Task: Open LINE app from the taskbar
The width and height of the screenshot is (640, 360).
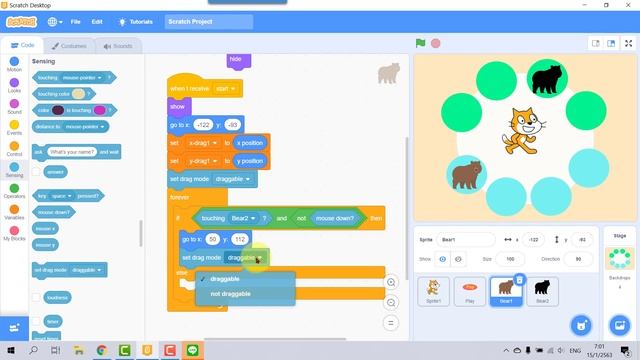Action: [x=192, y=350]
